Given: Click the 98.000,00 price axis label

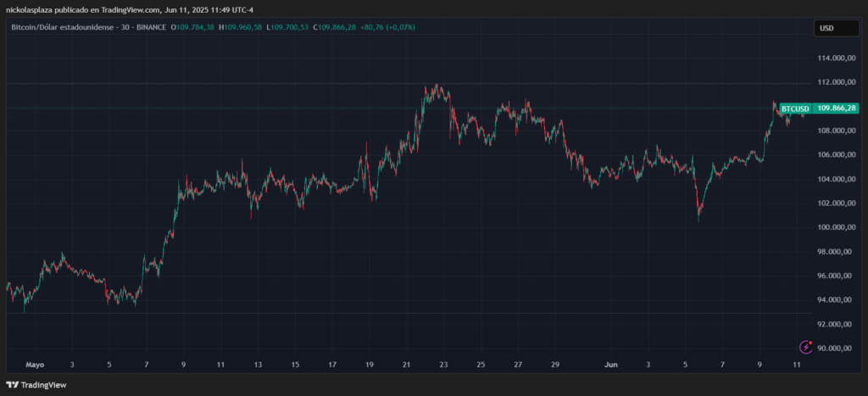Looking at the screenshot, I should [835, 252].
